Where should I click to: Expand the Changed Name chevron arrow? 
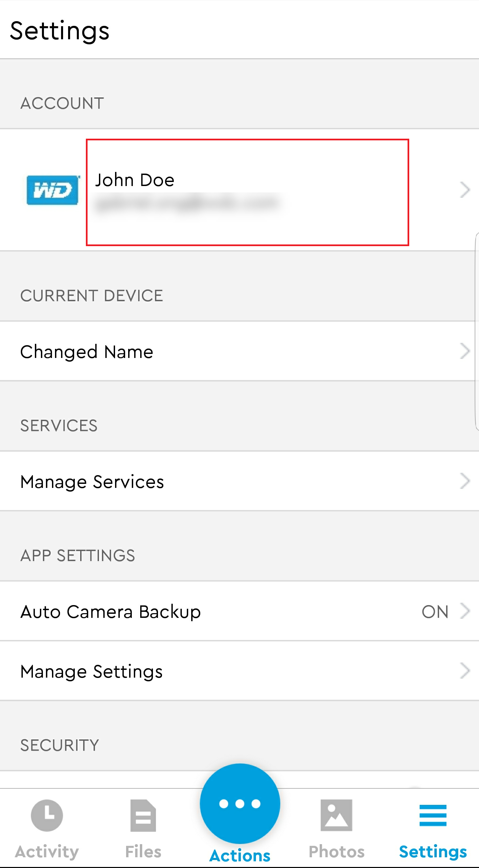[x=465, y=352]
